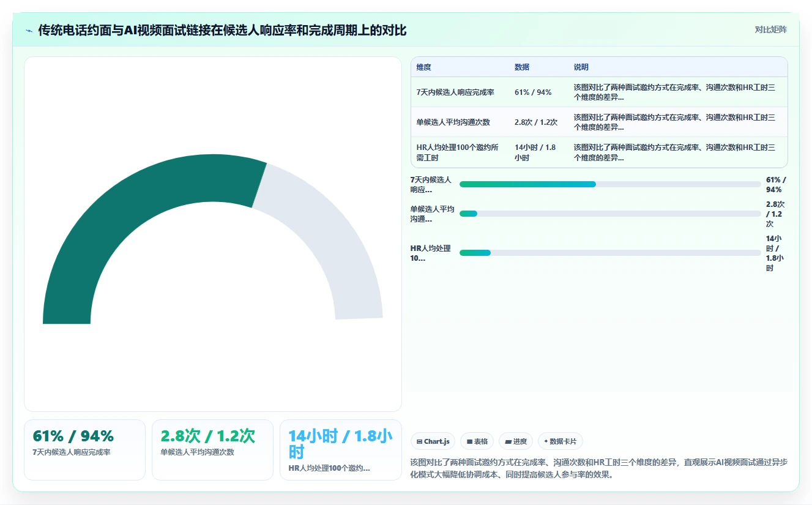Click the chart title starting 传统电话约面
The height and width of the screenshot is (505, 812).
[222, 30]
